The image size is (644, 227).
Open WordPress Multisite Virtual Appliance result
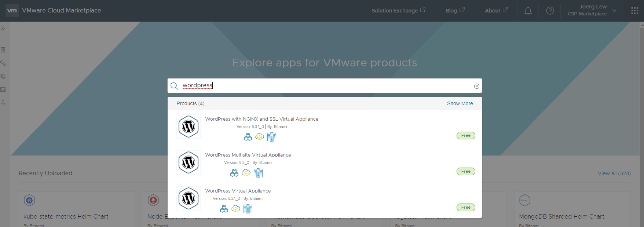click(248, 155)
